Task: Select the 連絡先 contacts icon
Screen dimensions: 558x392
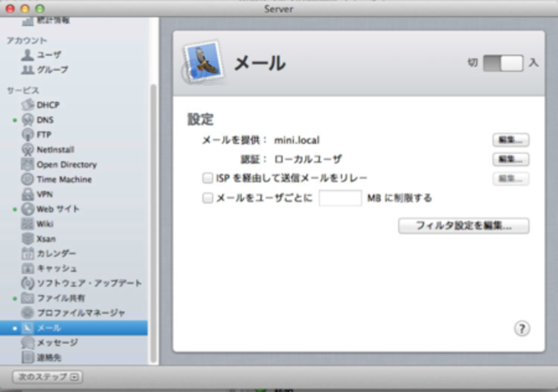Action: click(27, 357)
